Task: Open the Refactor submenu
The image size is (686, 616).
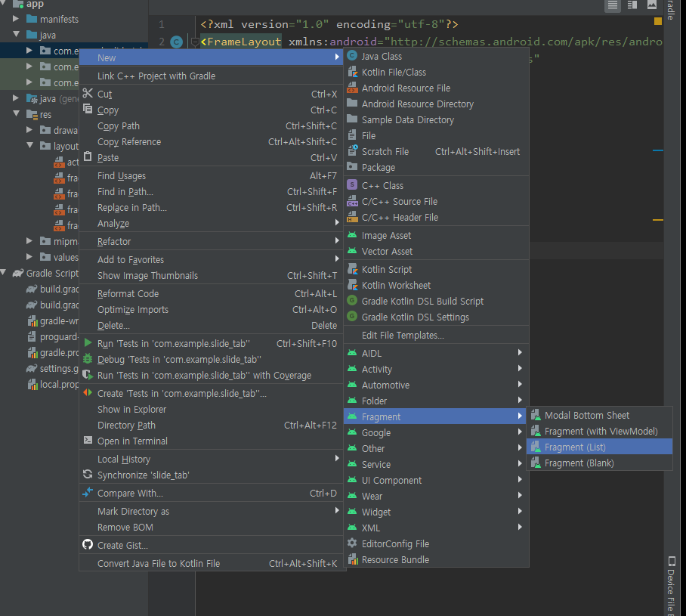Action: coord(212,241)
